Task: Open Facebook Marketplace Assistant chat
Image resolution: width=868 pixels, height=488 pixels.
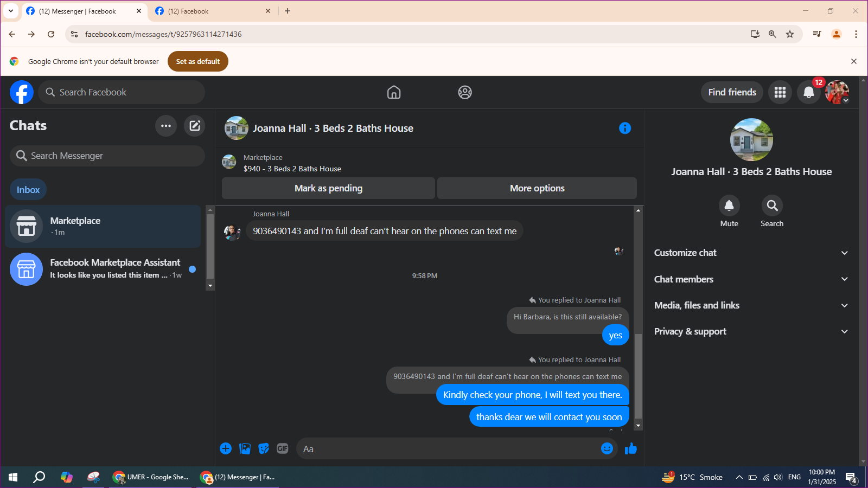Action: 103,269
